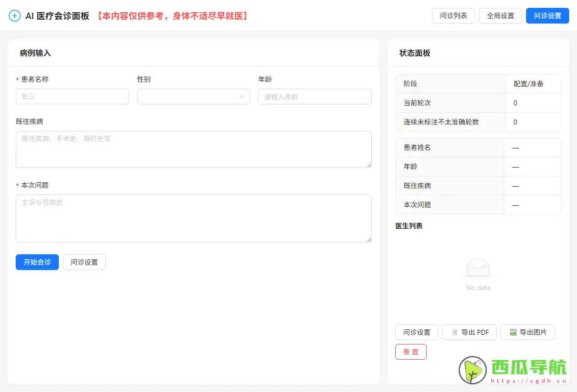Click the red 重置 button
This screenshot has width=577, height=392.
(x=410, y=352)
